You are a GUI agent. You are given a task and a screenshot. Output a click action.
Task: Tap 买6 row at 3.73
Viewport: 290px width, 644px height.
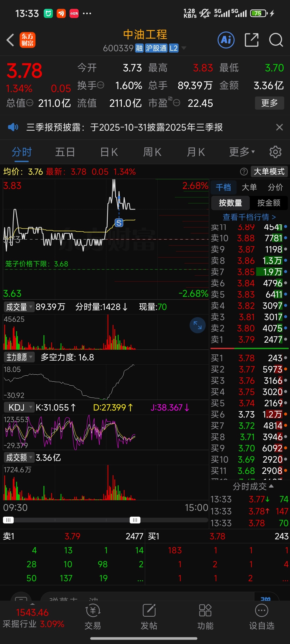pyautogui.click(x=249, y=414)
